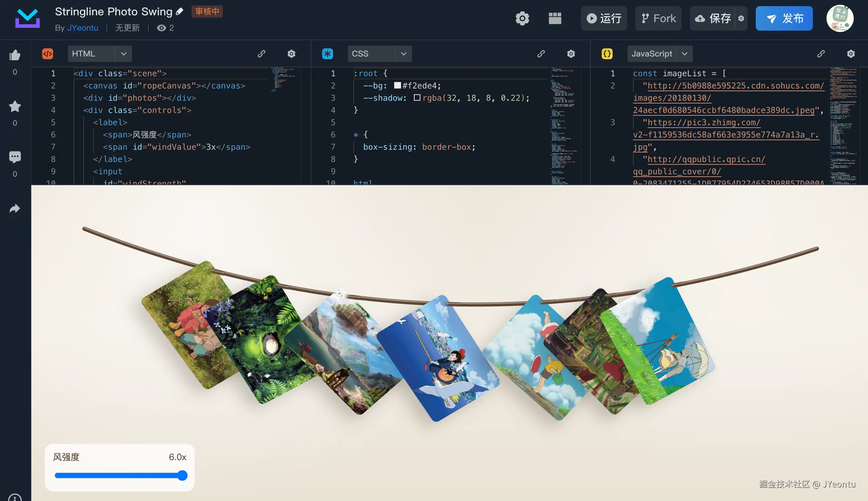Change the editor layout grid icon

coord(555,18)
